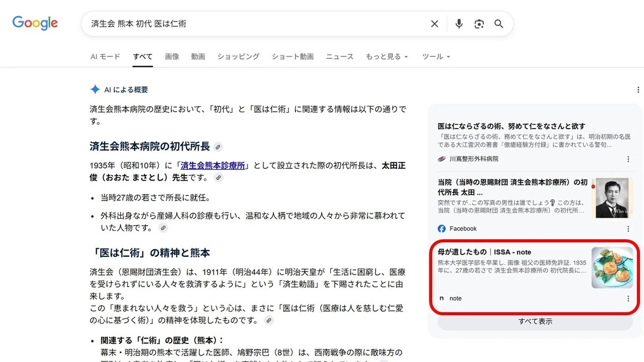The height and width of the screenshot is (362, 644).
Task: Click link icon beside 済生会熊本病院の初代所長 heading
Action: (218, 147)
